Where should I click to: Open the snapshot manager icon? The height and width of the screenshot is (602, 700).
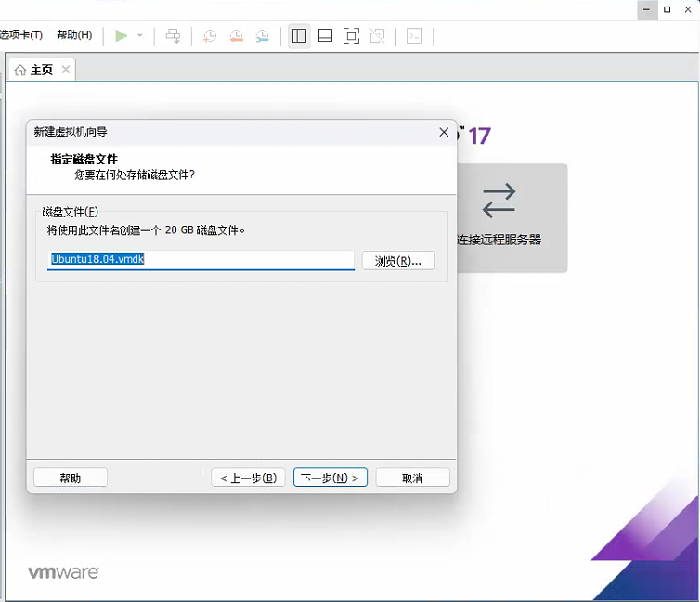[263, 35]
